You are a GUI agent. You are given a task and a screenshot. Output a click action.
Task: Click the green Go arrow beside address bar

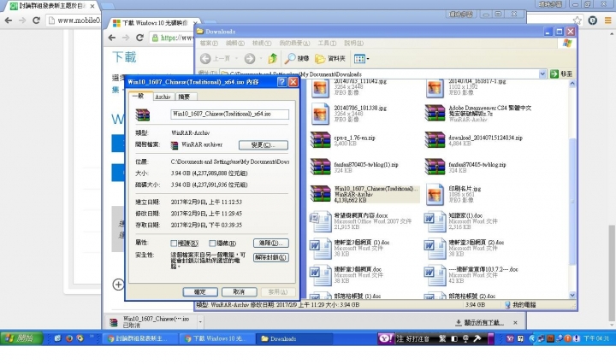[554, 73]
